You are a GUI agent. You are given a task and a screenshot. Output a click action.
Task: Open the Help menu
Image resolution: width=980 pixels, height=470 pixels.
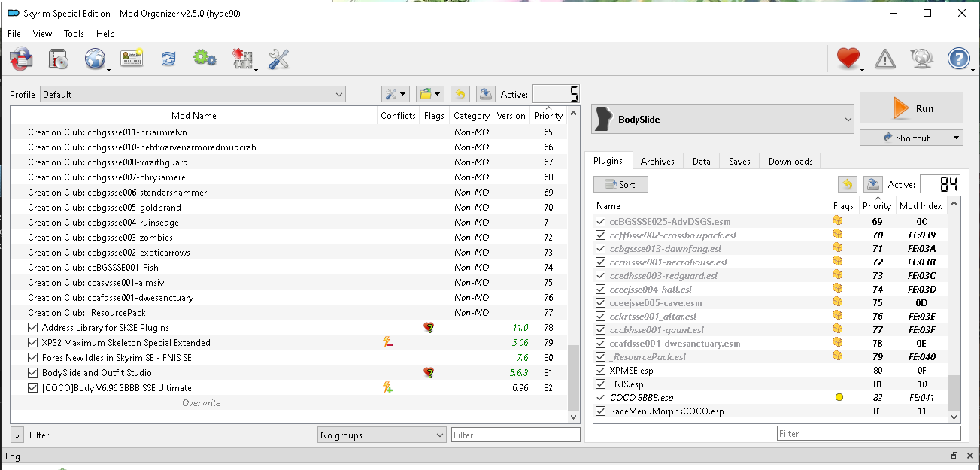pyautogui.click(x=105, y=34)
